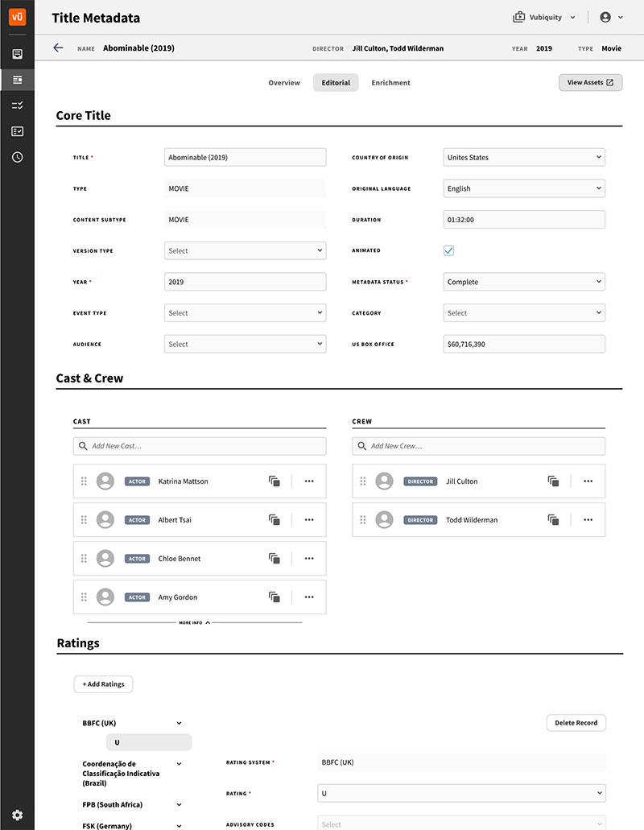Open more options for Amy Gordon
The image size is (644, 830).
click(309, 597)
